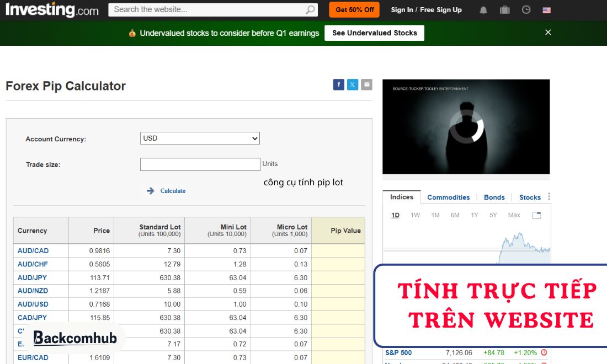
Task: Click the three-dot more markets icon
Action: coord(549,196)
